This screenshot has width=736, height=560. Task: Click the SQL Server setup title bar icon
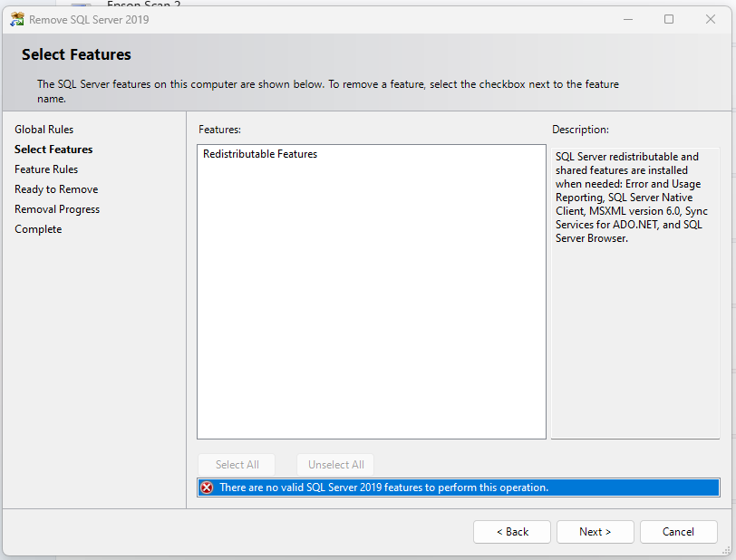pos(17,19)
